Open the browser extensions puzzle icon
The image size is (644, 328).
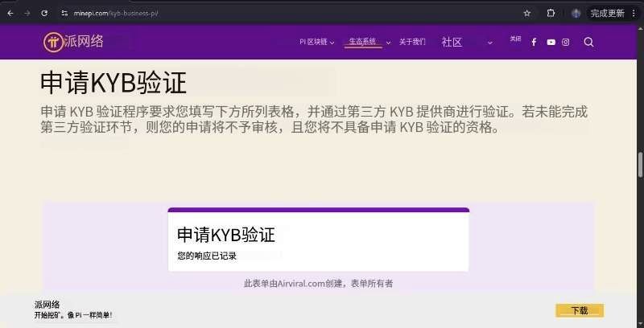point(551,14)
